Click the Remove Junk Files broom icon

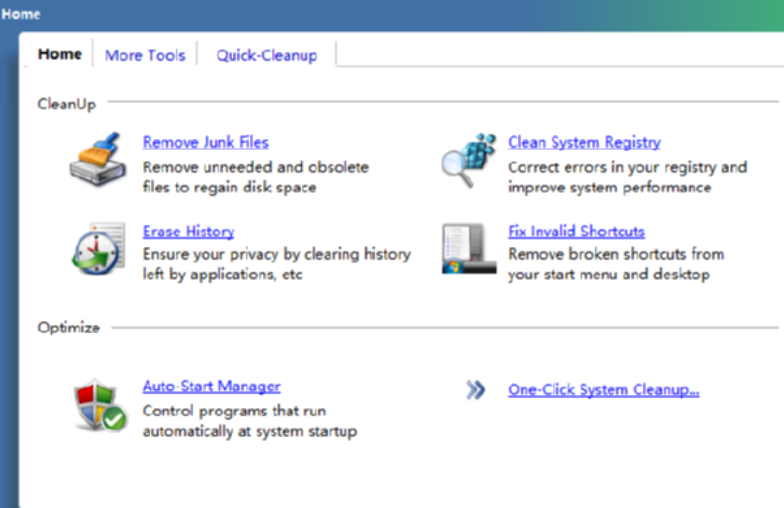(x=98, y=159)
